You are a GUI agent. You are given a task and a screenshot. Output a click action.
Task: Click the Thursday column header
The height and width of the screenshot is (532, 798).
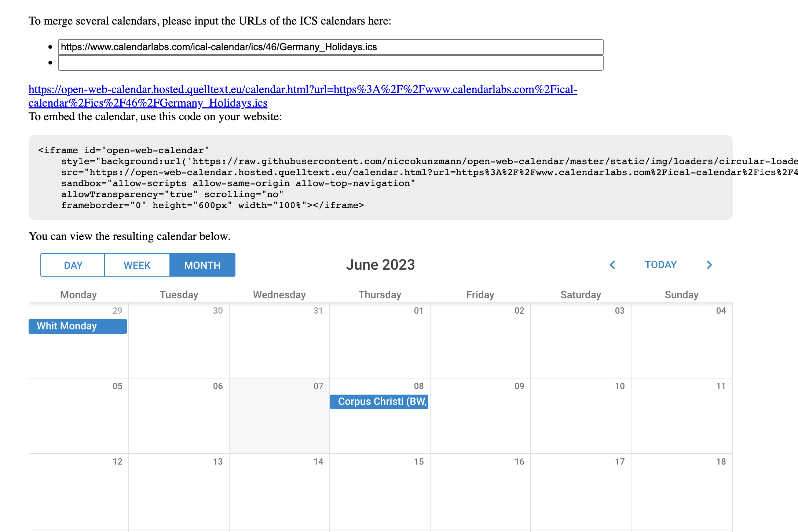pyautogui.click(x=380, y=294)
